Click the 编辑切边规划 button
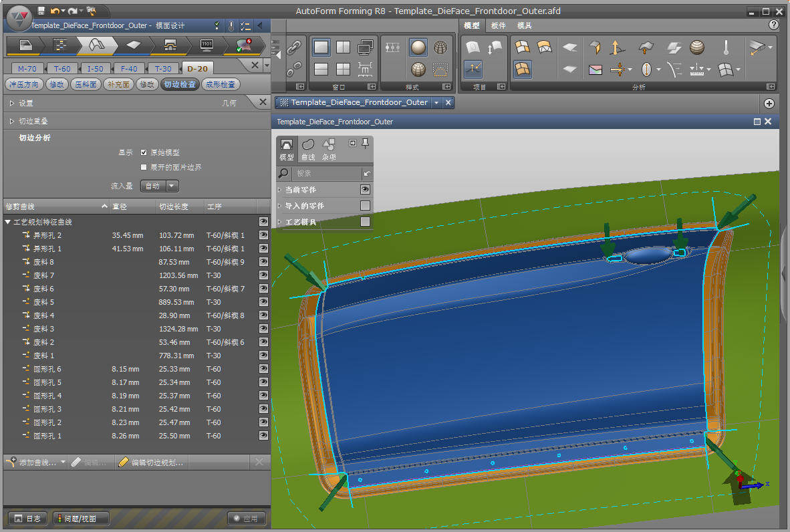Screen dimensions: 790x532 pos(152,462)
